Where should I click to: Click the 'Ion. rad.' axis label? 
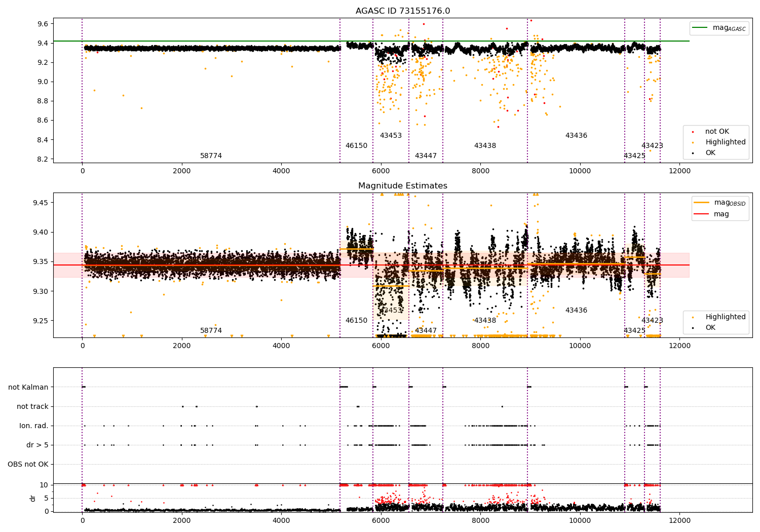point(34,426)
